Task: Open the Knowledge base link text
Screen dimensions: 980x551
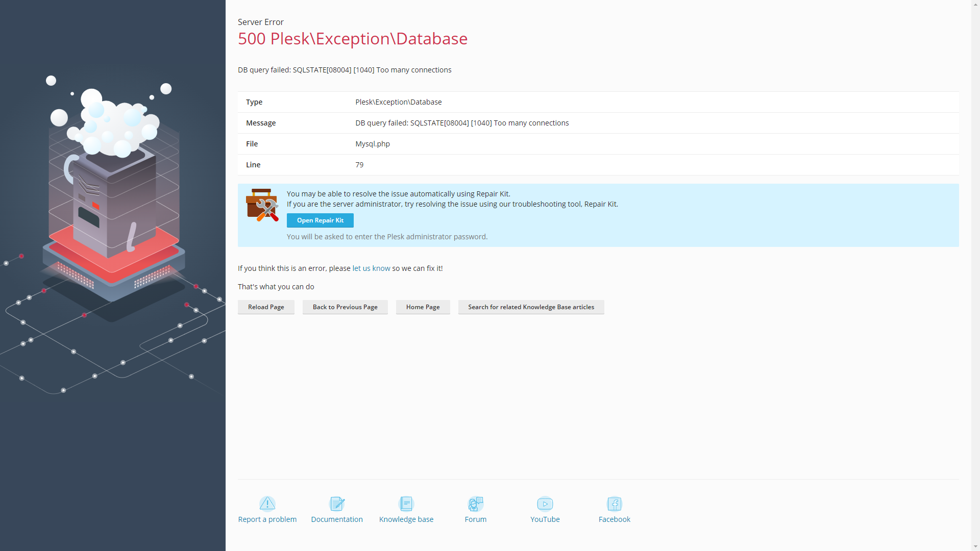Action: pos(406,519)
